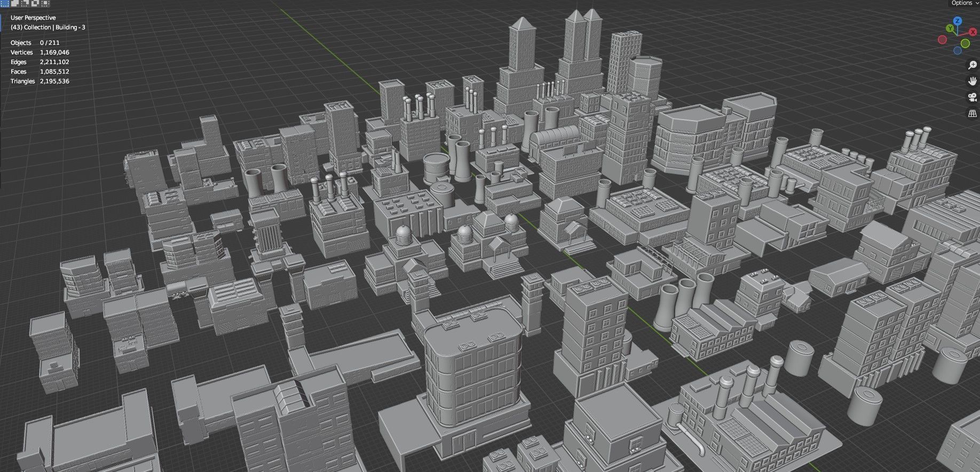Click the unlabeled red negative X axis ball
980x472 pixels.
click(x=942, y=40)
